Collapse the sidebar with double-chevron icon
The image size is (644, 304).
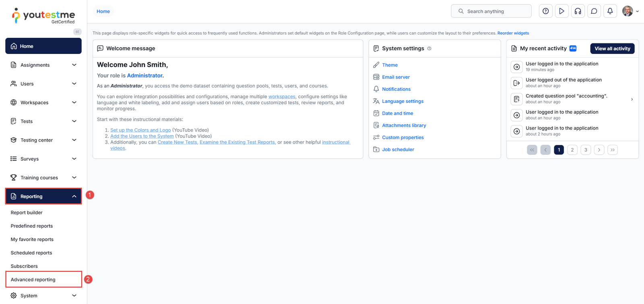(x=77, y=32)
